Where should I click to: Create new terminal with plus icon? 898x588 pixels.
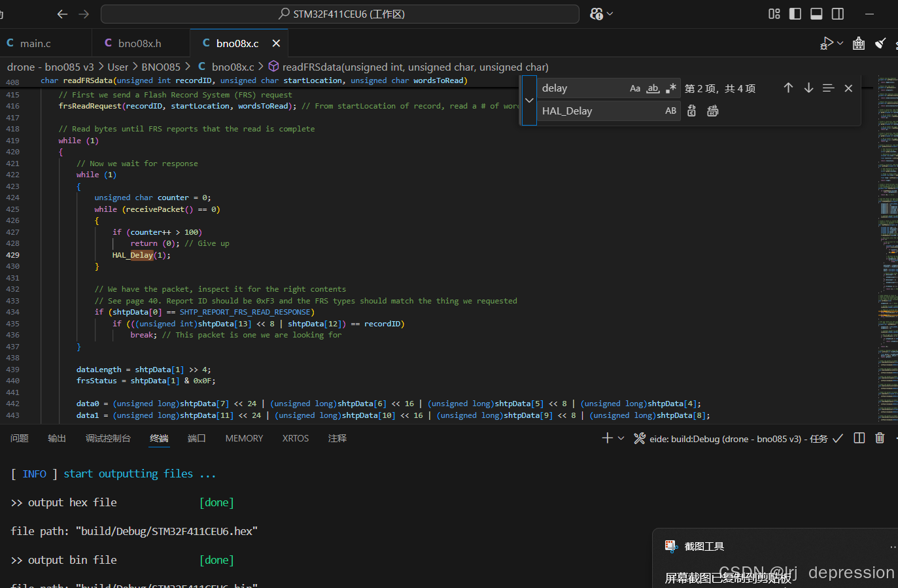pyautogui.click(x=607, y=438)
